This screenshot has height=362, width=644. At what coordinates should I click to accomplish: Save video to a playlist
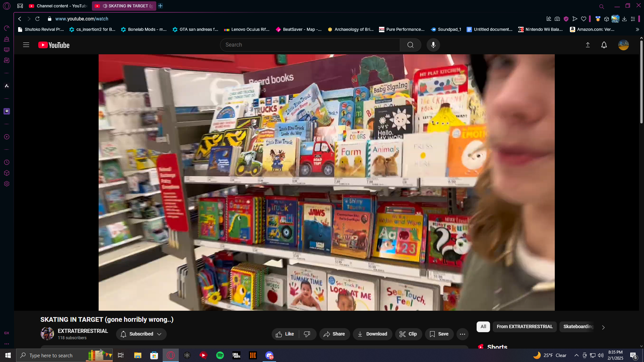(439, 334)
